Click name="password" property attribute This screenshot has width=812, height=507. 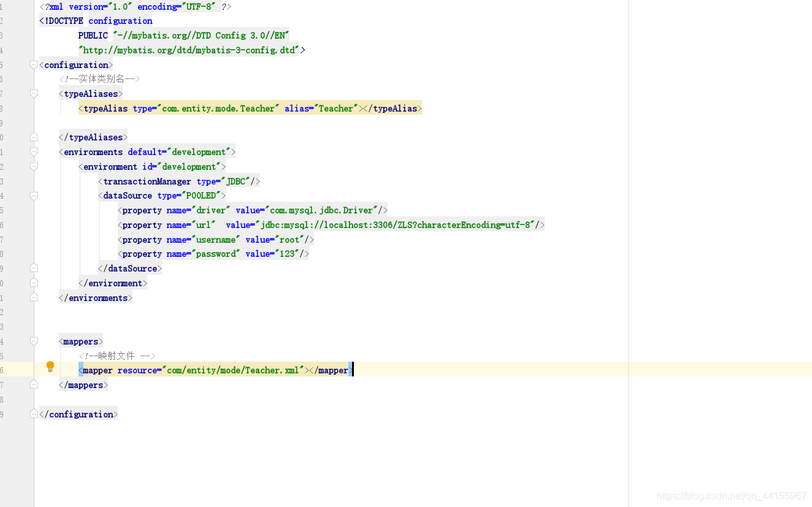click(x=204, y=254)
